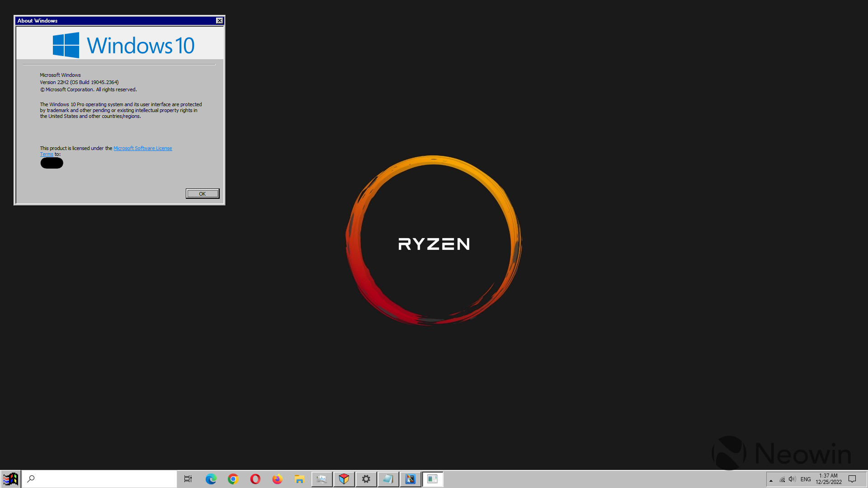Open the clock and date calendar flyout

[828, 479]
